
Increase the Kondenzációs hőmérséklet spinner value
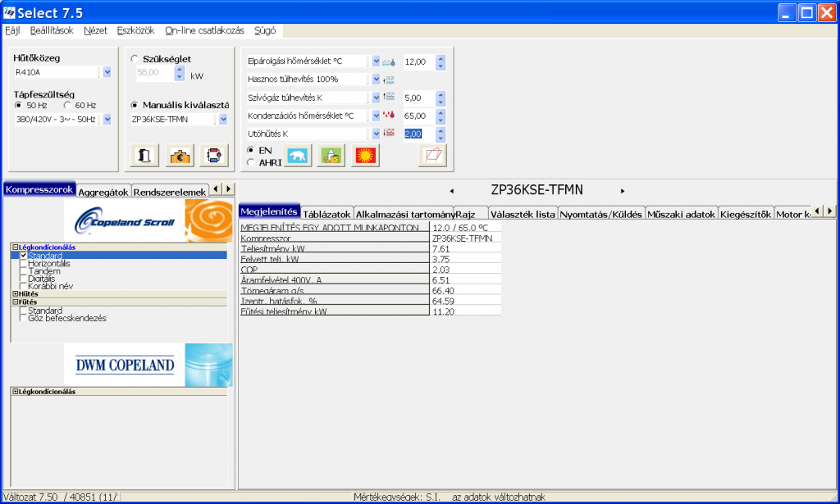(x=441, y=112)
